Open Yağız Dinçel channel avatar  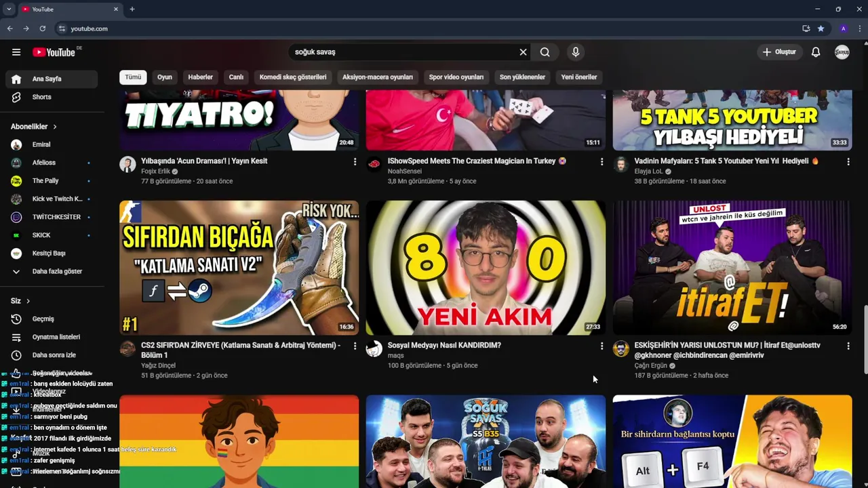point(127,349)
